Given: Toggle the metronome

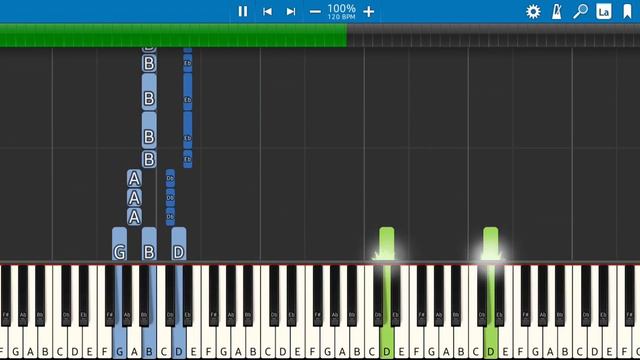Looking at the screenshot, I should 557,11.
